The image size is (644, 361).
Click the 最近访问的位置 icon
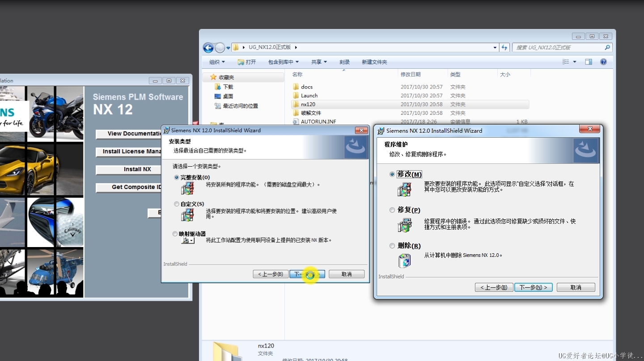(x=218, y=106)
